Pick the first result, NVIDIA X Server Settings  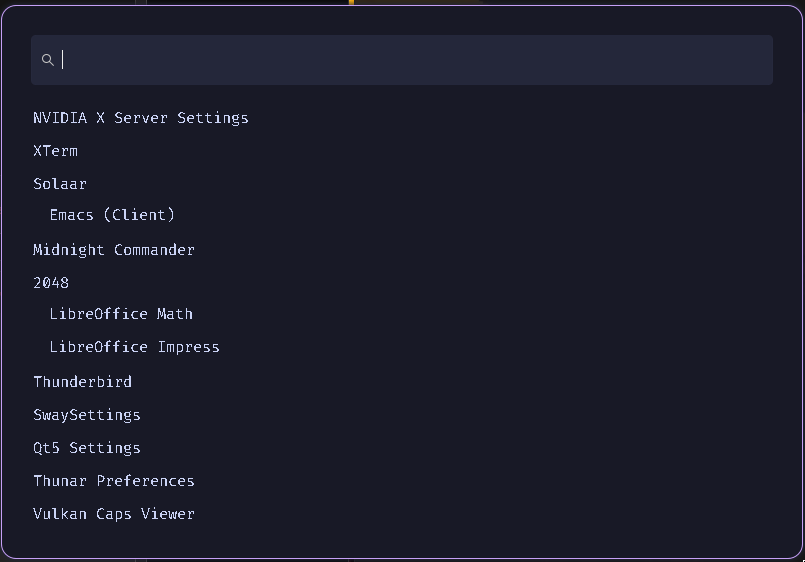[x=141, y=118]
